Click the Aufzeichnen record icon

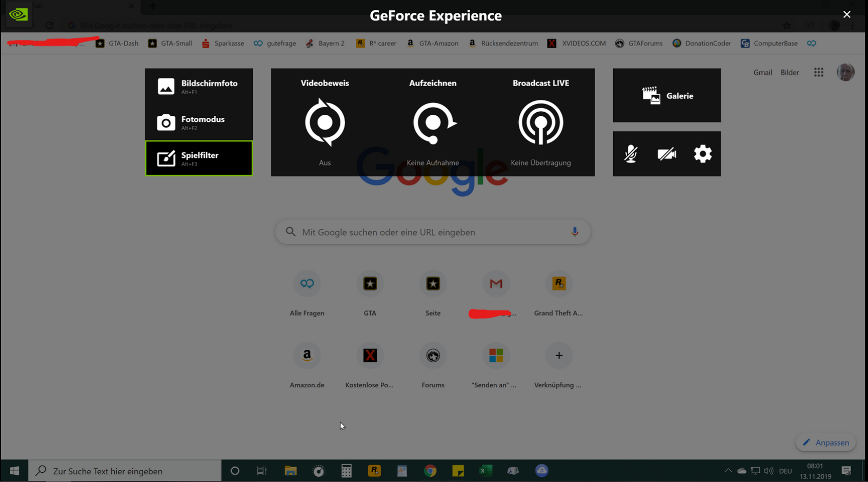(434, 123)
